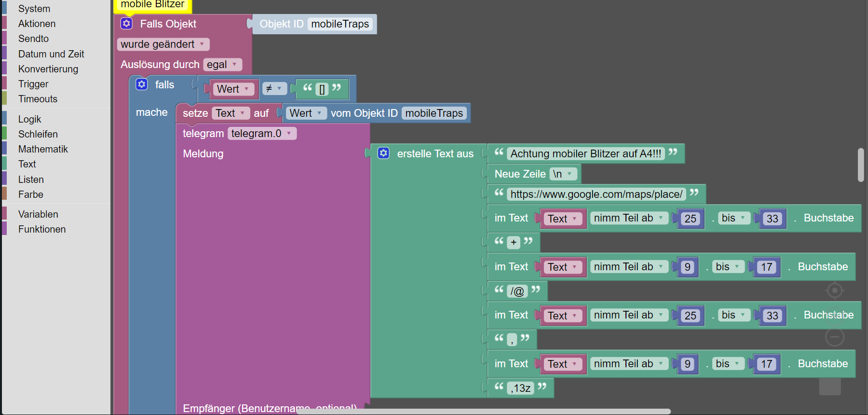Change the ≠ comparison operator dropdown

pyautogui.click(x=274, y=88)
